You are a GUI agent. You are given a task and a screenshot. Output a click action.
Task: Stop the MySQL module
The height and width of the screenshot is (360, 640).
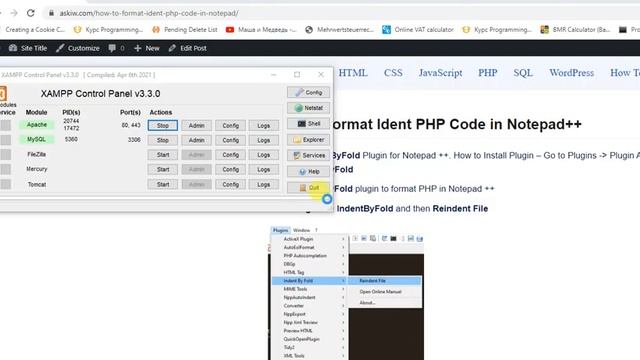click(x=162, y=140)
